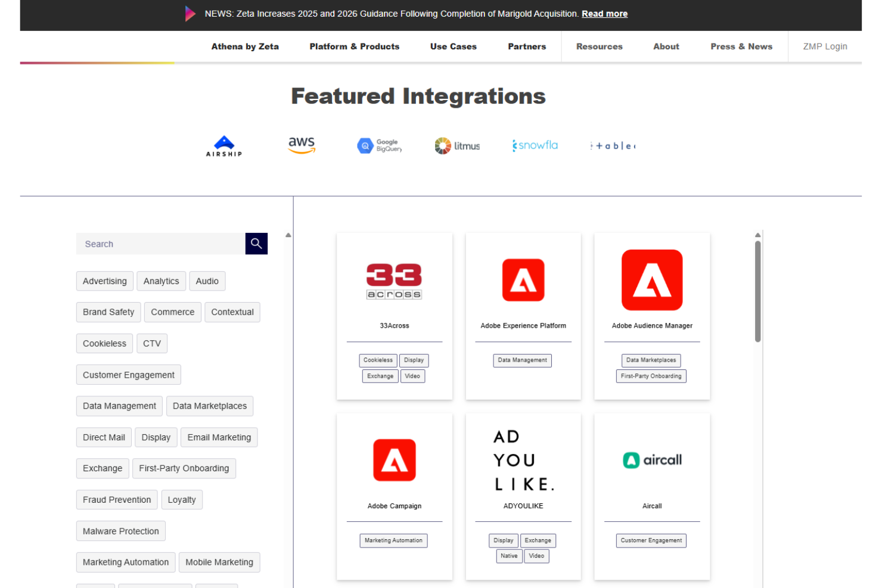
Task: Click the ADYOULIKE logo
Action: coord(523,460)
